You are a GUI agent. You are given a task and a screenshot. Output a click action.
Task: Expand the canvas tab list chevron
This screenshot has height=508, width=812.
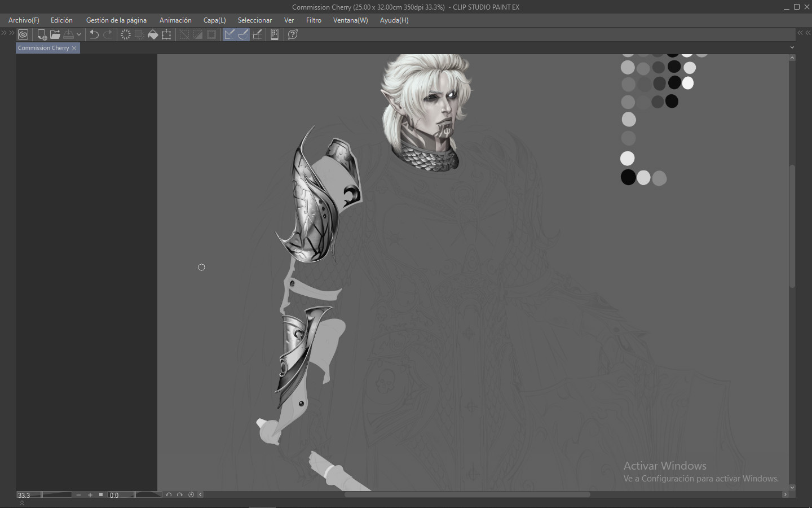[x=792, y=48]
